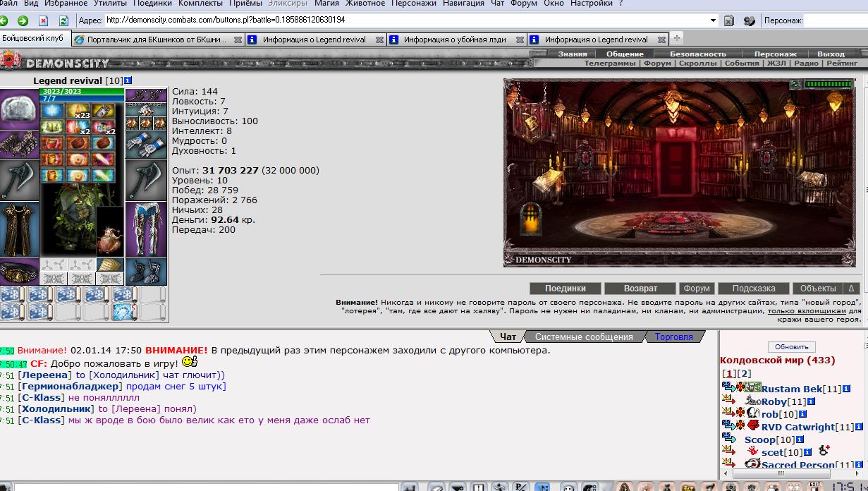The width and height of the screenshot is (868, 491).
Task: Click the small Δ button beside Объекты
Action: click(850, 288)
